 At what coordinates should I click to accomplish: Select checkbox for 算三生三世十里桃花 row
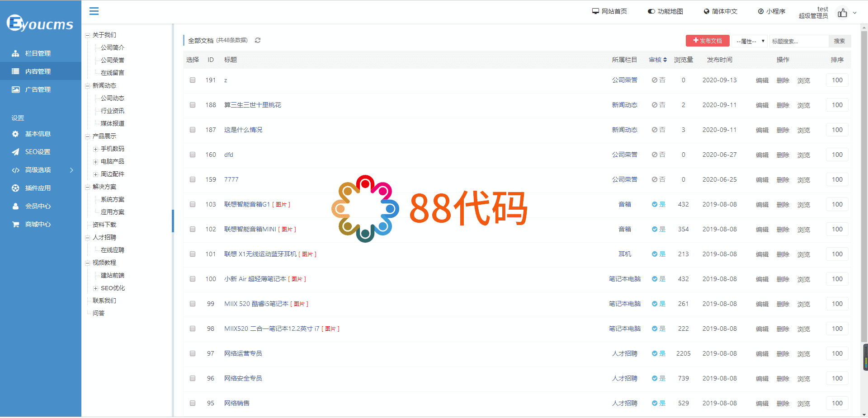[193, 105]
